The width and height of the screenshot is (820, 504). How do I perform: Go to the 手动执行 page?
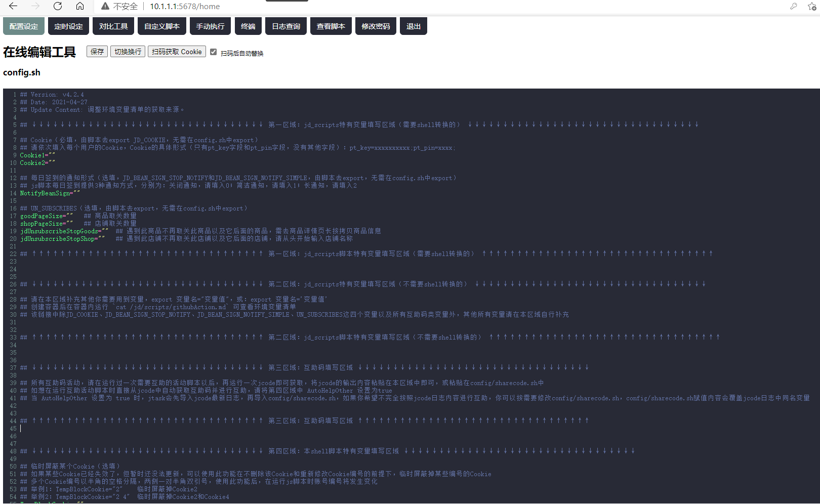tap(210, 26)
